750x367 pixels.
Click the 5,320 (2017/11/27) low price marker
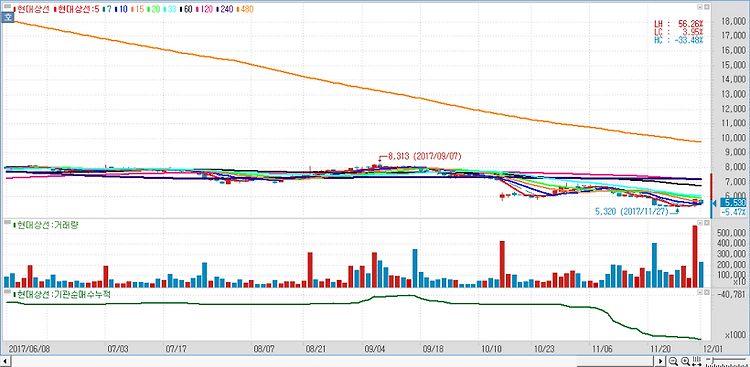(631, 211)
